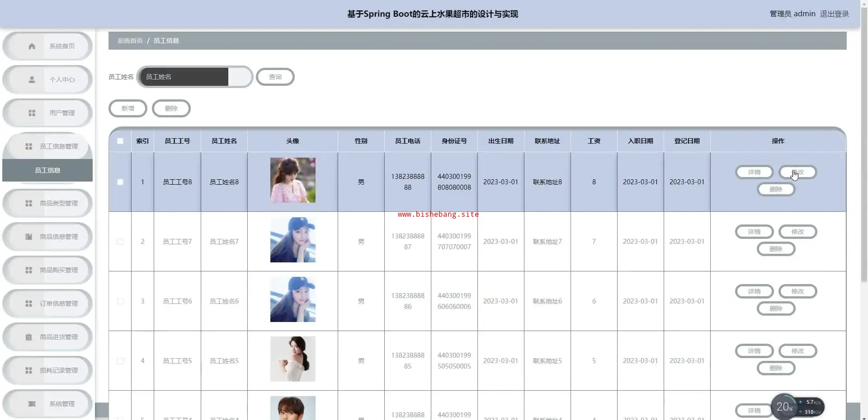
Task: Click 修改 for 员工姓名6
Action: click(x=797, y=292)
